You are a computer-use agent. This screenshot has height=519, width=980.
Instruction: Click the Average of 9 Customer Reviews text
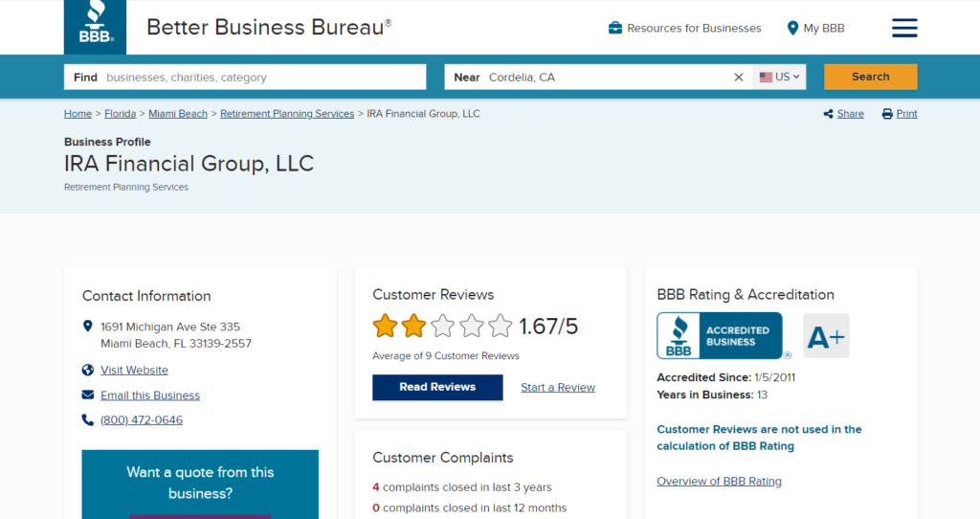(x=446, y=356)
